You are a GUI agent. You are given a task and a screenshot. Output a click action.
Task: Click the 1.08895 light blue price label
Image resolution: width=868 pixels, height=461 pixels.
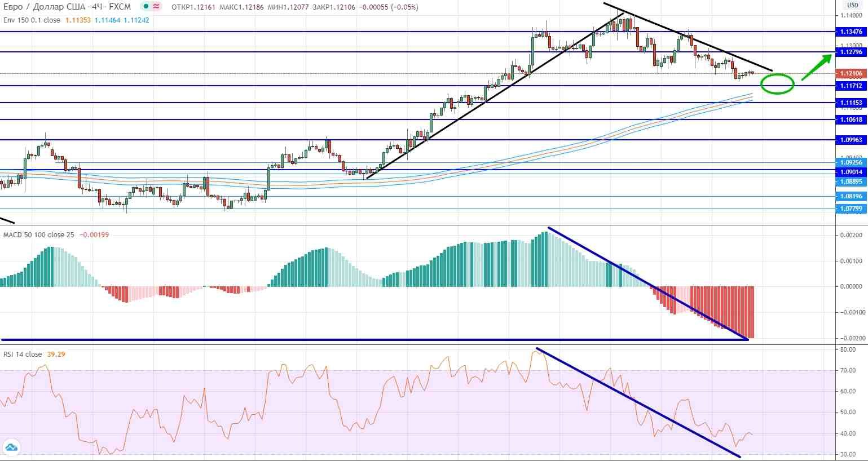pos(851,181)
